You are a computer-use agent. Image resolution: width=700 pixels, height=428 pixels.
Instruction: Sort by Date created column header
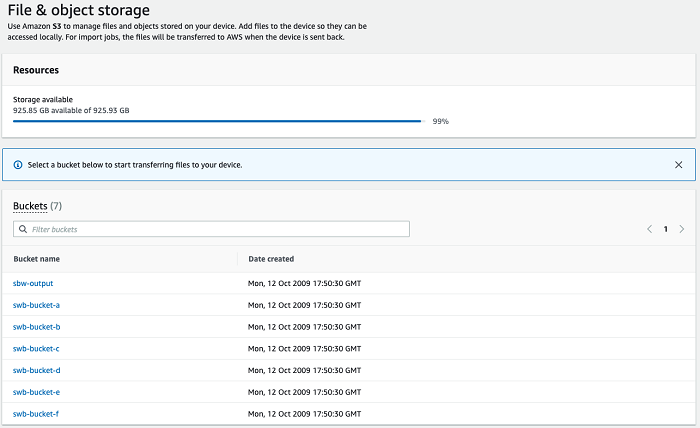(271, 259)
